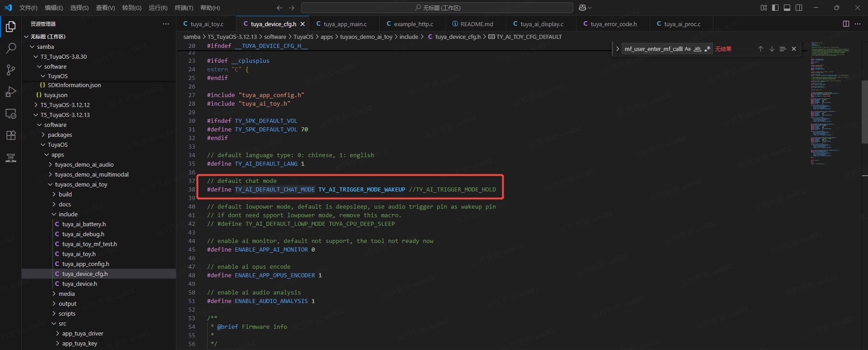This screenshot has height=350, width=868.
Task: Open the Extensions view icon
Action: pyautogui.click(x=11, y=135)
